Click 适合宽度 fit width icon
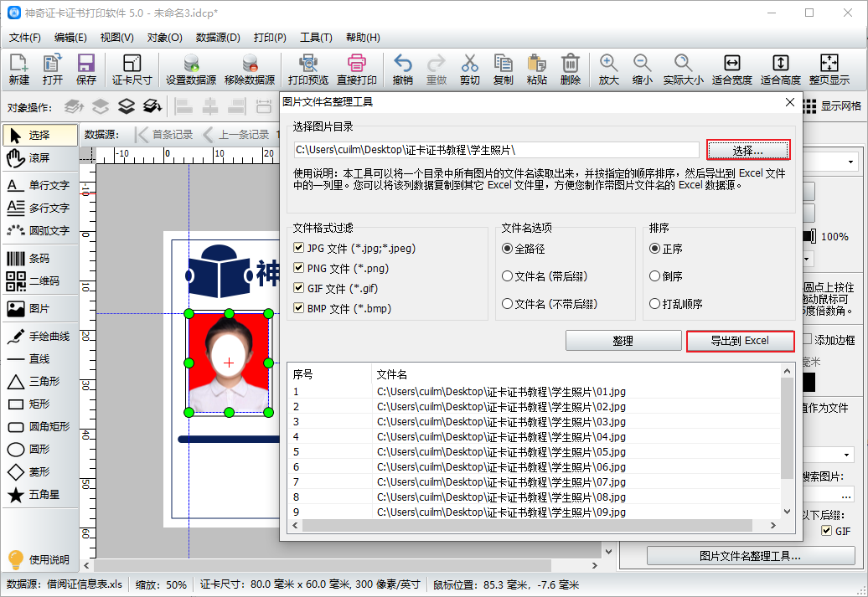The image size is (868, 597). [x=731, y=69]
